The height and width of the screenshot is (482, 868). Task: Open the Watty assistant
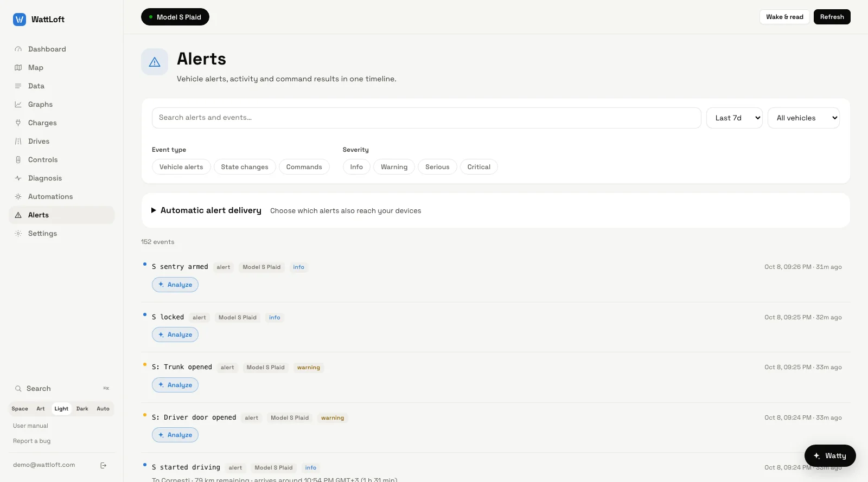(x=830, y=456)
